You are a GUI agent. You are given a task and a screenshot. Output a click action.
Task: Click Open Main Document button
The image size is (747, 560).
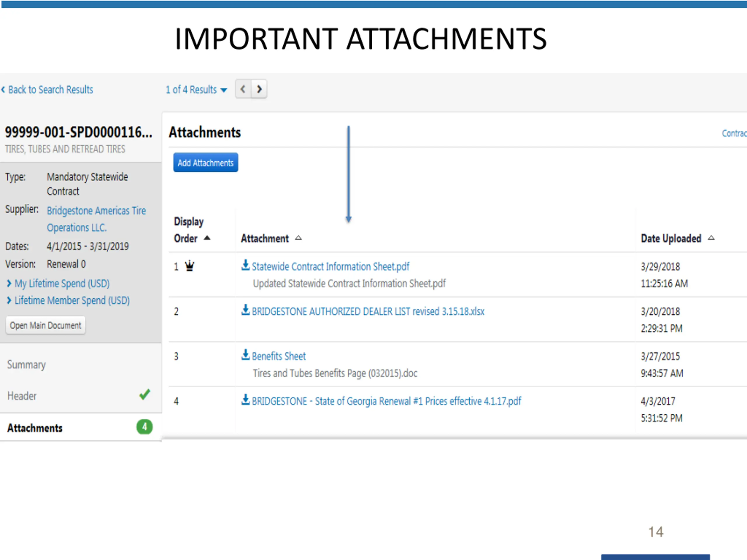click(x=46, y=325)
